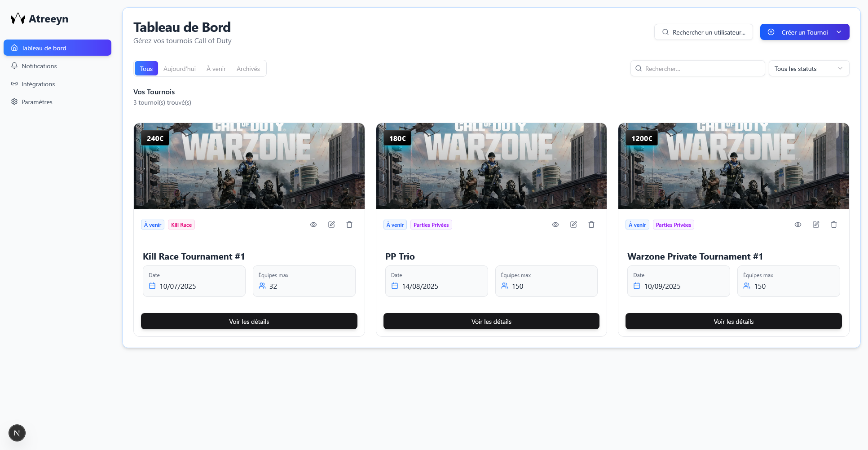Open details of Kill Race Tournament #1

click(249, 321)
